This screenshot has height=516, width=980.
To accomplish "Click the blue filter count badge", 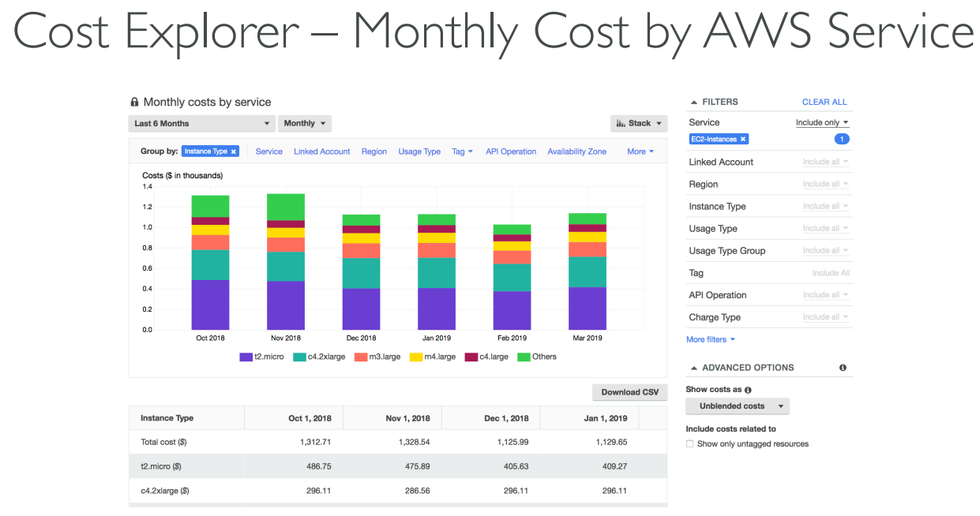I will [x=842, y=139].
